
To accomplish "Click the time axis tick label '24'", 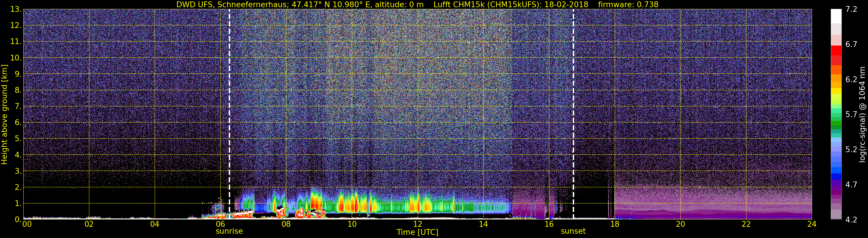I will 812,224.
